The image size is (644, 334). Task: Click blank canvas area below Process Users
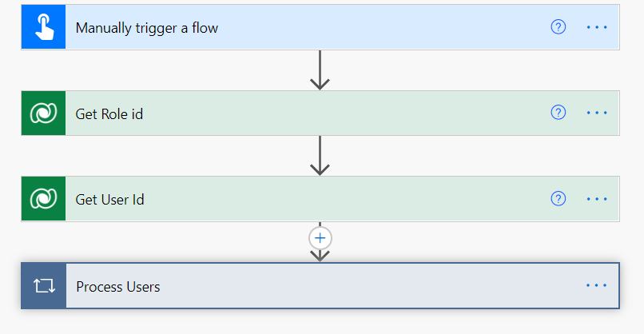[x=320, y=322]
